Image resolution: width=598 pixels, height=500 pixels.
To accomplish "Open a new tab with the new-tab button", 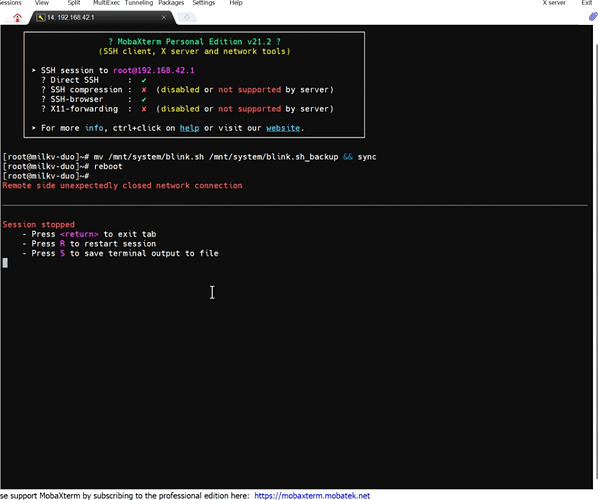I will tap(187, 18).
